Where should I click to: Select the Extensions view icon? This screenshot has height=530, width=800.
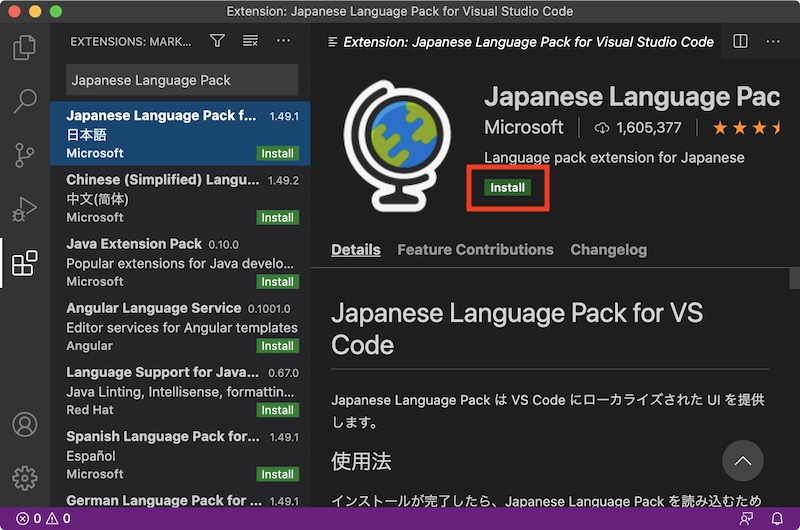pyautogui.click(x=24, y=263)
